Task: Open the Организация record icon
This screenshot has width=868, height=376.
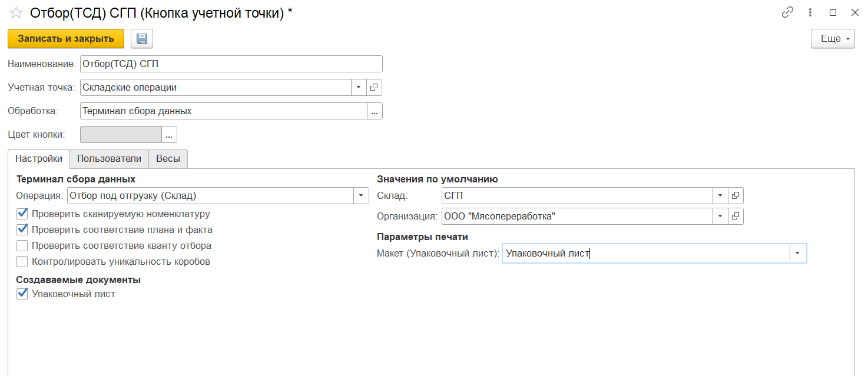Action: [x=736, y=217]
